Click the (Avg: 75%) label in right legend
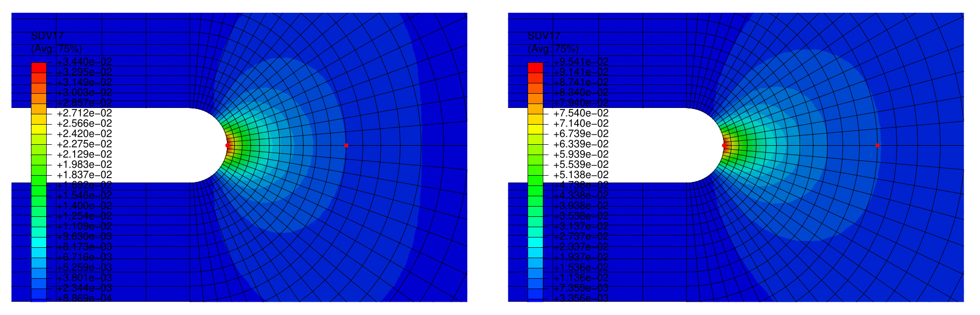 (553, 49)
